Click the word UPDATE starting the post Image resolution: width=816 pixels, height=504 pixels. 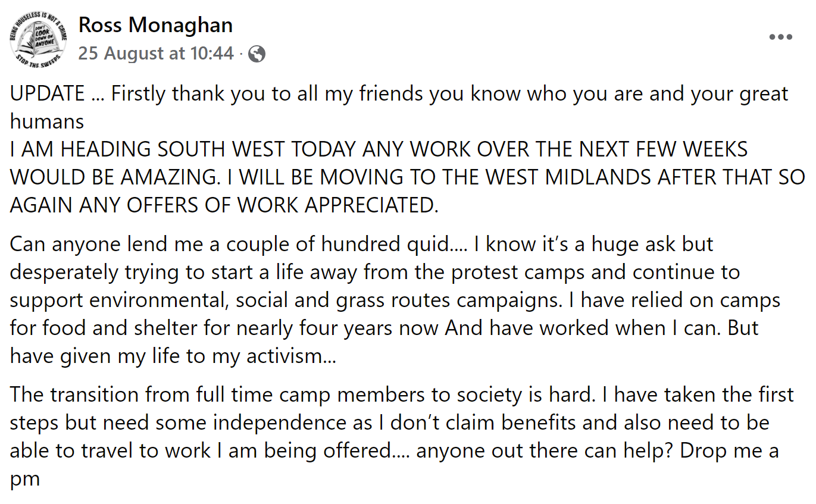click(48, 94)
